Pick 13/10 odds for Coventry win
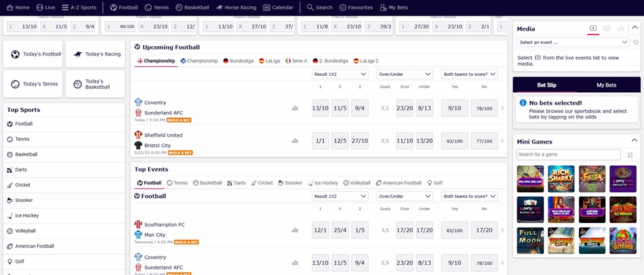Image resolution: width=644 pixels, height=275 pixels. 320,108
